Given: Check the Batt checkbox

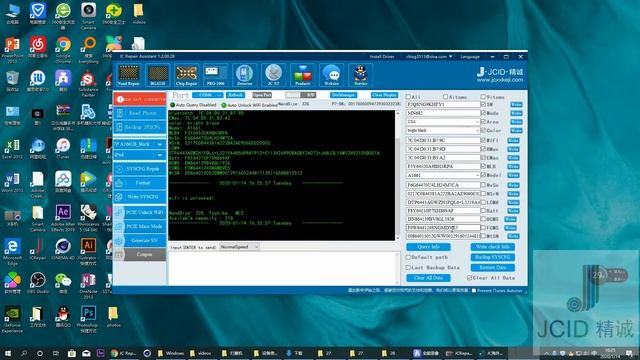Looking at the screenshot, I should (483, 211).
